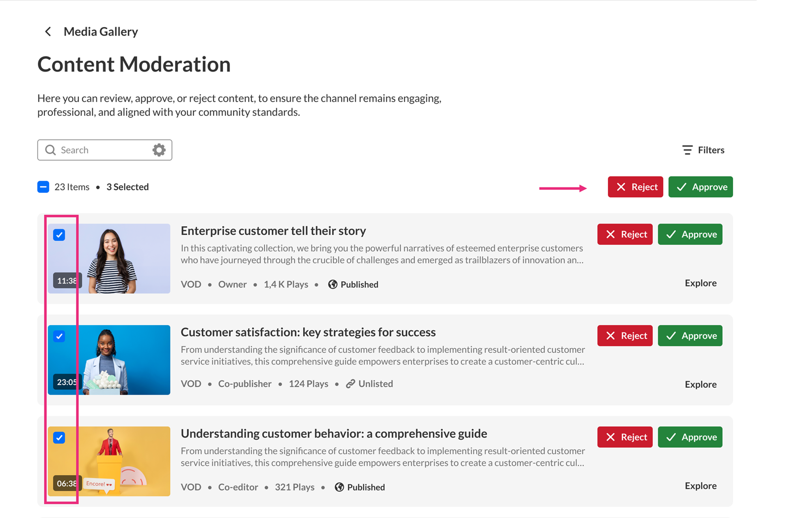
Task: Click the back arrow beside Media Gallery
Action: point(48,32)
